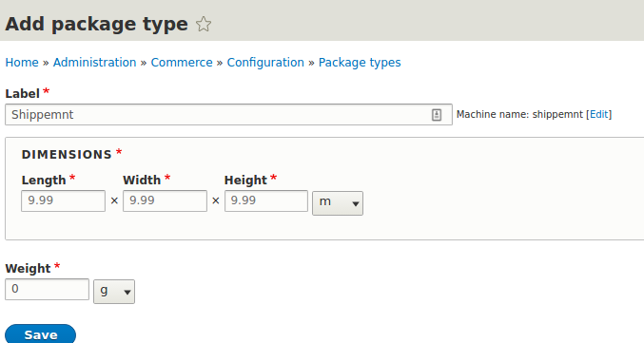
Task: Open the weight unit dropdown showing g
Action: click(114, 292)
